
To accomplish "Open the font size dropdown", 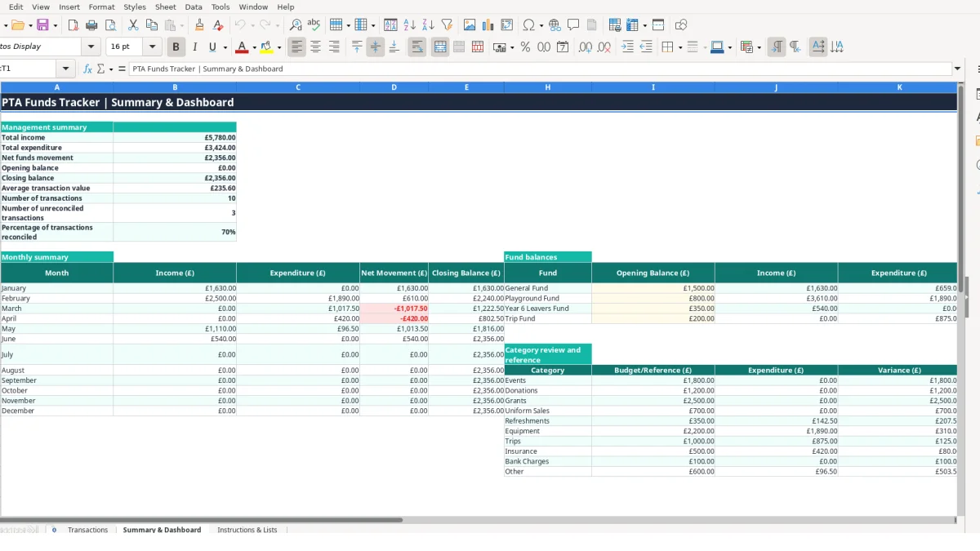I will coord(152,47).
